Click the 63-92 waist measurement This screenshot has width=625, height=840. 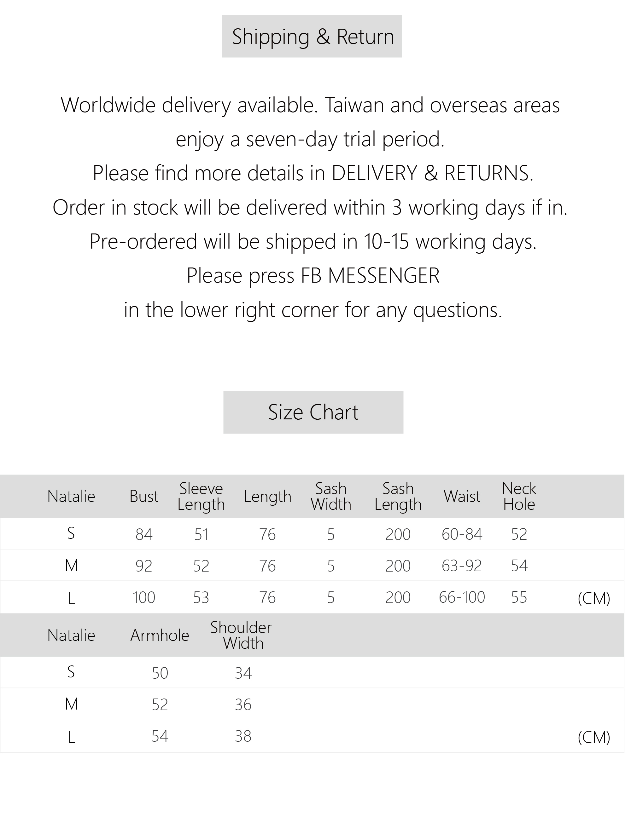pos(462,566)
